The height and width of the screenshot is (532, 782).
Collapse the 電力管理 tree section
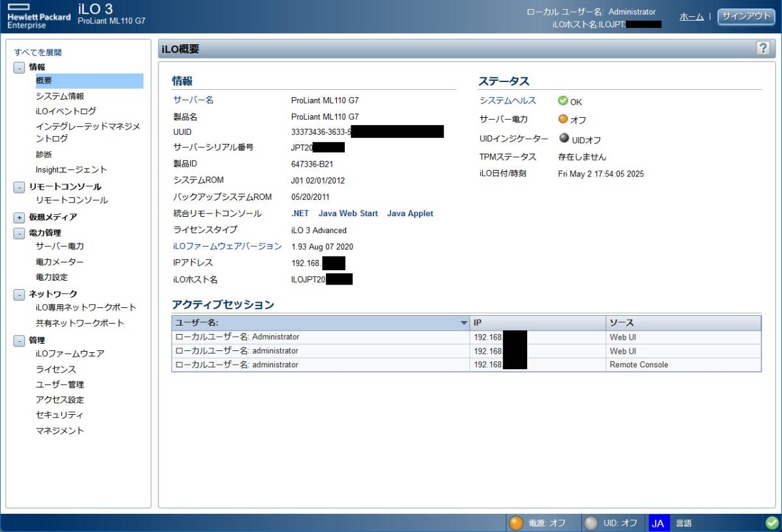20,232
